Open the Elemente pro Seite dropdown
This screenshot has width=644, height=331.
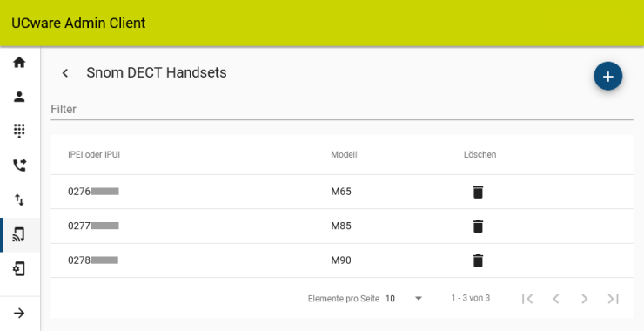405,299
